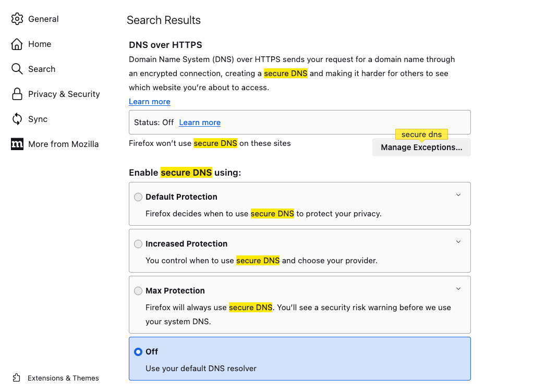
Task: Select the Max Protection radio button
Action: pyautogui.click(x=138, y=291)
